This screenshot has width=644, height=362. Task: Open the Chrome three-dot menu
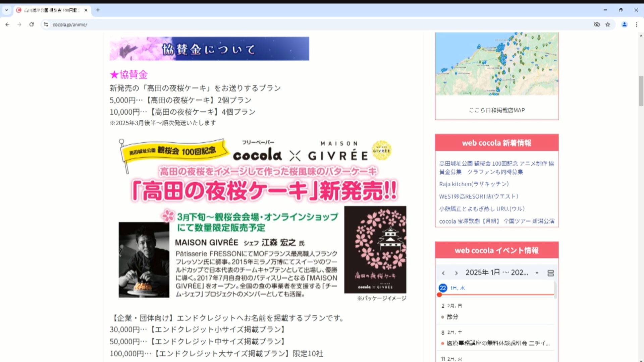(636, 24)
